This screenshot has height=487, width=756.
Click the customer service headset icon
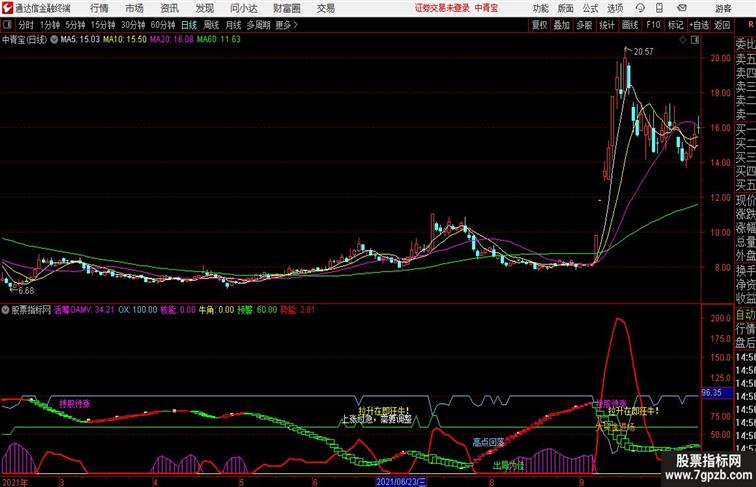(640, 8)
